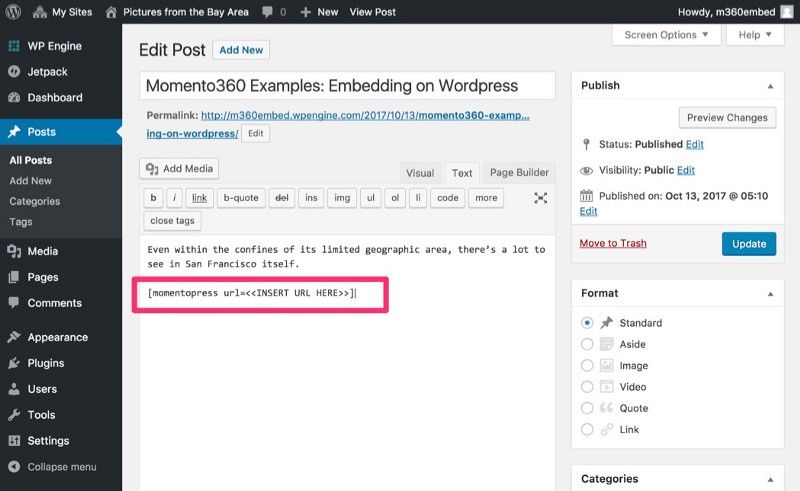Open Add New in Posts submenu
The image size is (800, 491).
coord(31,181)
